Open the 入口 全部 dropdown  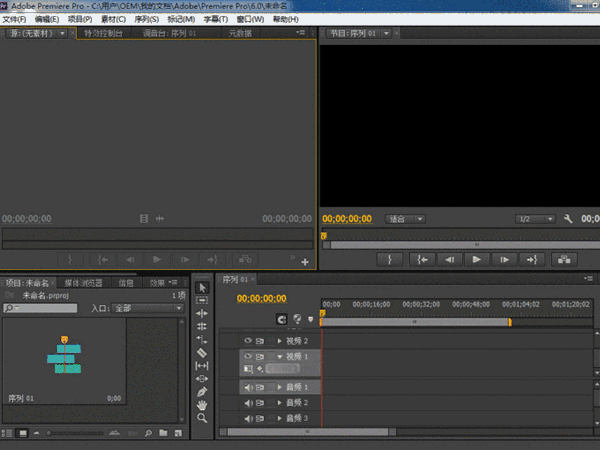coord(147,308)
